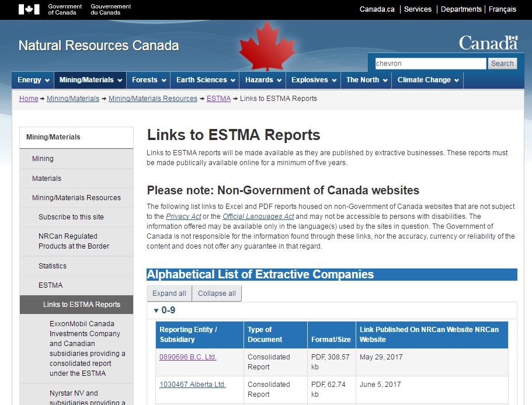Screen dimensions: 532x405
Task: Open the Privacy Act link
Action: pyautogui.click(x=183, y=217)
